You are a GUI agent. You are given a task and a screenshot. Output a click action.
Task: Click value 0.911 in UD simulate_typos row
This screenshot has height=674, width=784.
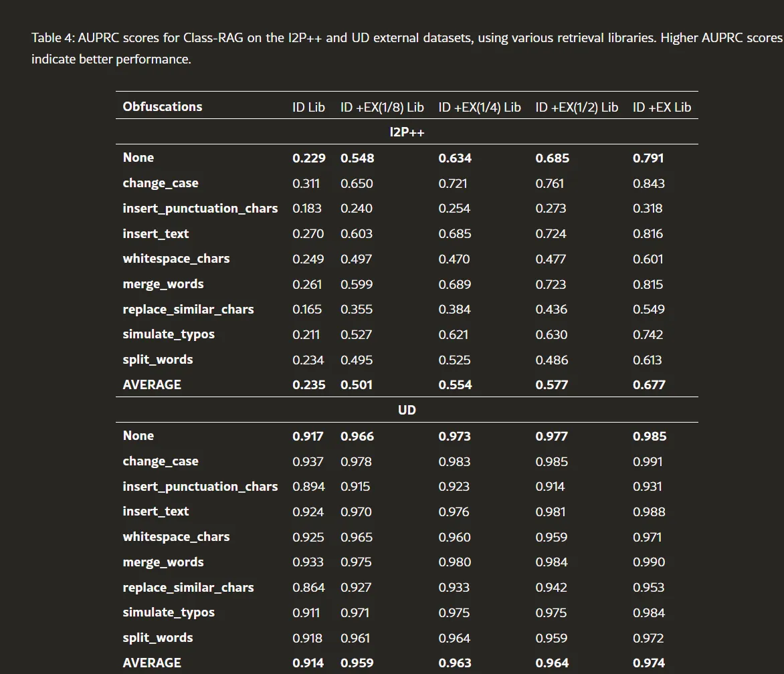pos(306,613)
